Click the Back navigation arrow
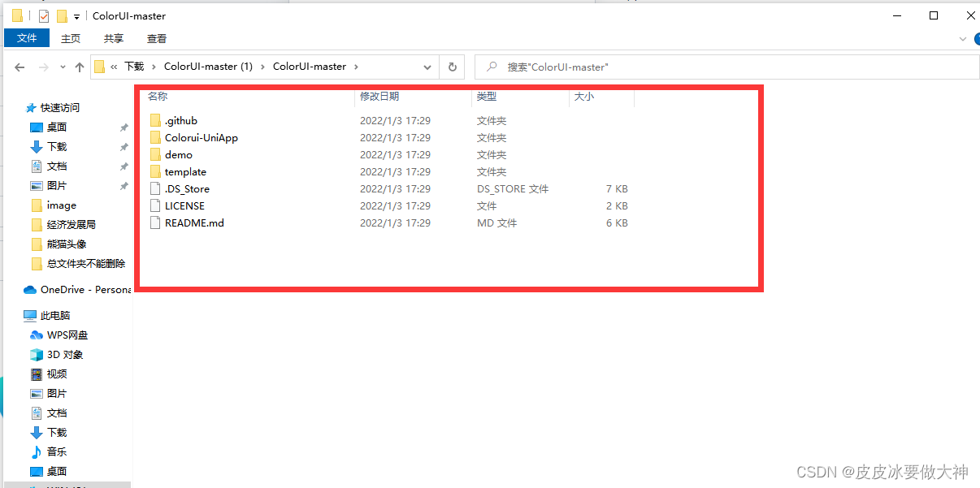Viewport: 980px width, 488px height. point(20,67)
